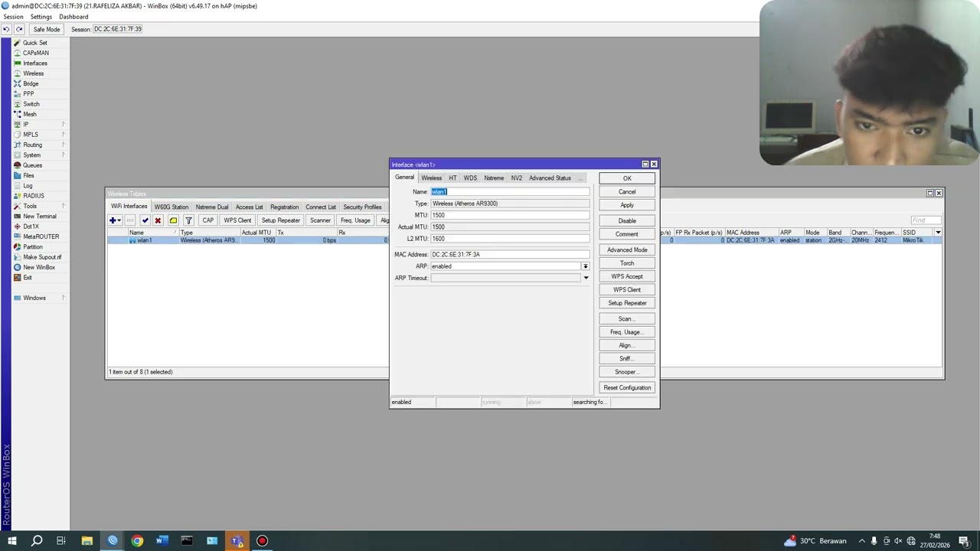Click the Snooper... button
The image size is (980, 551).
[627, 372]
